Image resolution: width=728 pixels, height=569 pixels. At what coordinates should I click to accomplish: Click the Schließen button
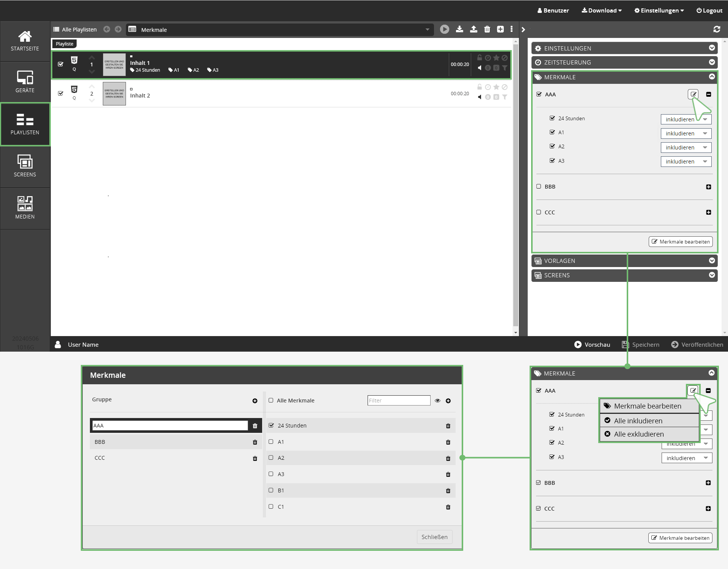[434, 537]
